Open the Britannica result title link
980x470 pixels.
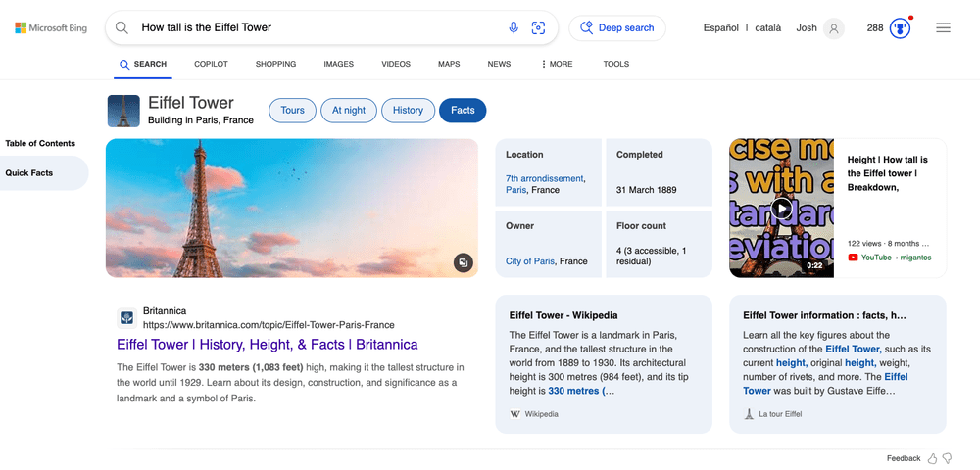tap(267, 345)
